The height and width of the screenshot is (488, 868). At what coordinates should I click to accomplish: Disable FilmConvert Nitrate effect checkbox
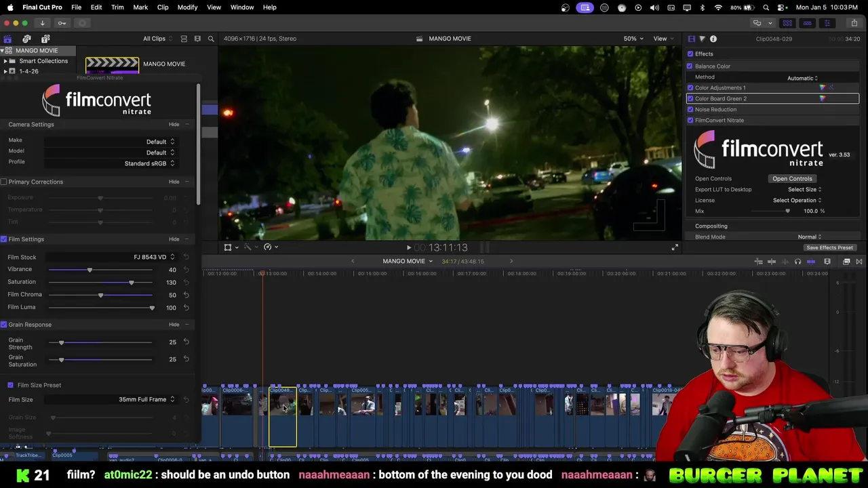(690, 121)
